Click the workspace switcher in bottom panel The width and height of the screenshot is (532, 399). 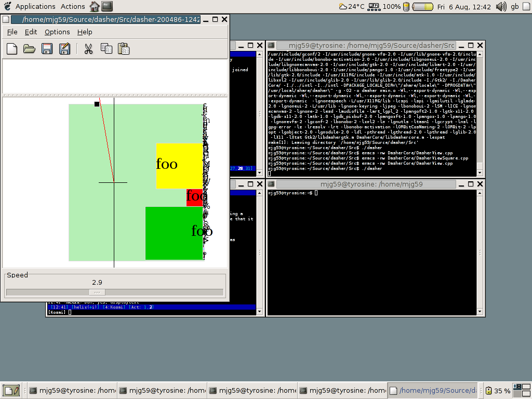pos(522,391)
